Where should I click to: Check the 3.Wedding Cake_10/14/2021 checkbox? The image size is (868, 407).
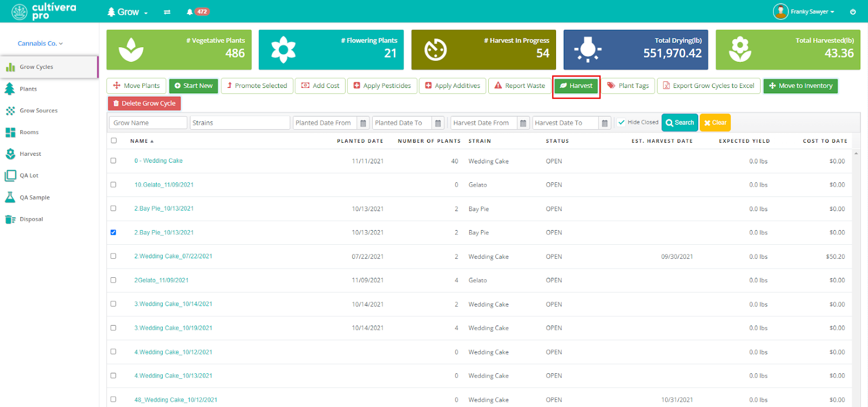[x=113, y=304]
